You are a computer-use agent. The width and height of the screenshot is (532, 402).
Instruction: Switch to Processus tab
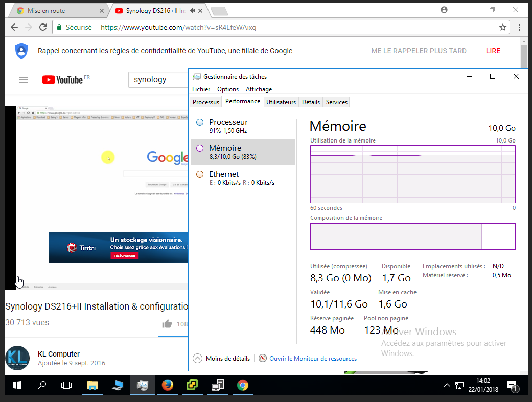click(x=205, y=102)
